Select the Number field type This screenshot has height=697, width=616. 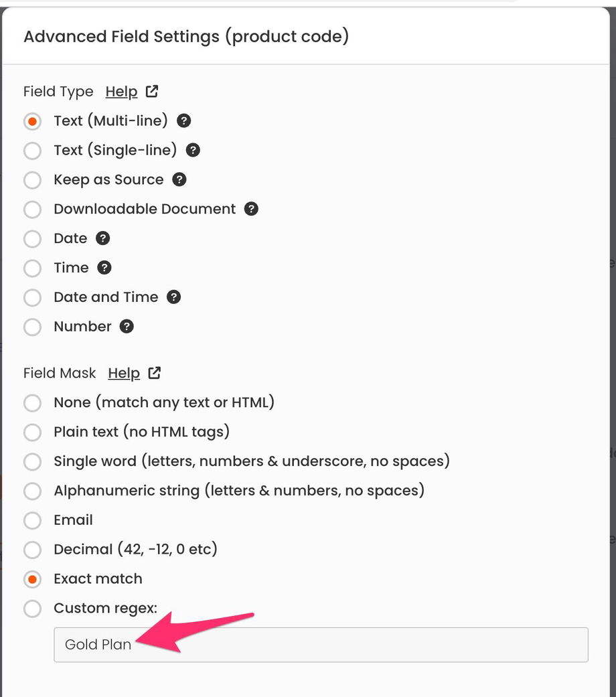click(x=32, y=327)
